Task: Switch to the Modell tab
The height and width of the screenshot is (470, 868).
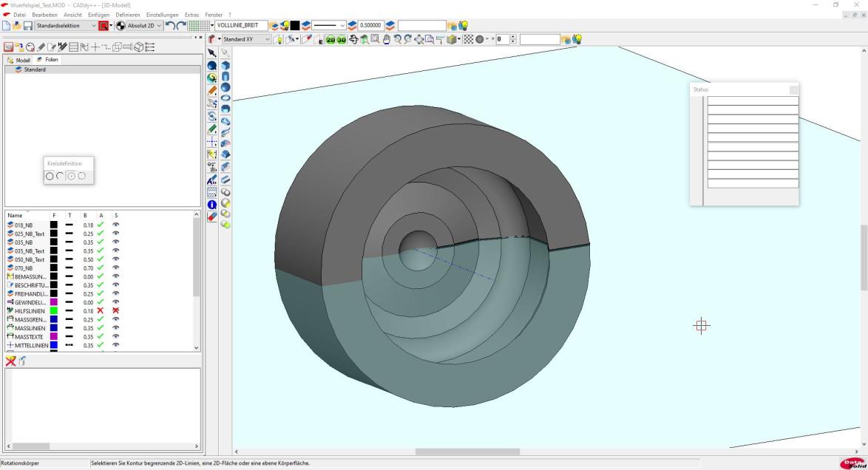Action: [18, 60]
